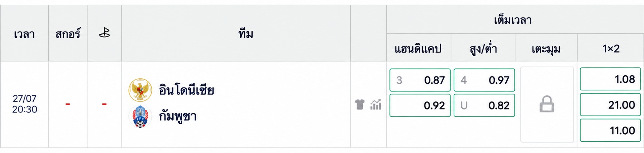Open the match statistics chart icon
Image resolution: width=644 pixels, height=153 pixels.
(x=376, y=104)
